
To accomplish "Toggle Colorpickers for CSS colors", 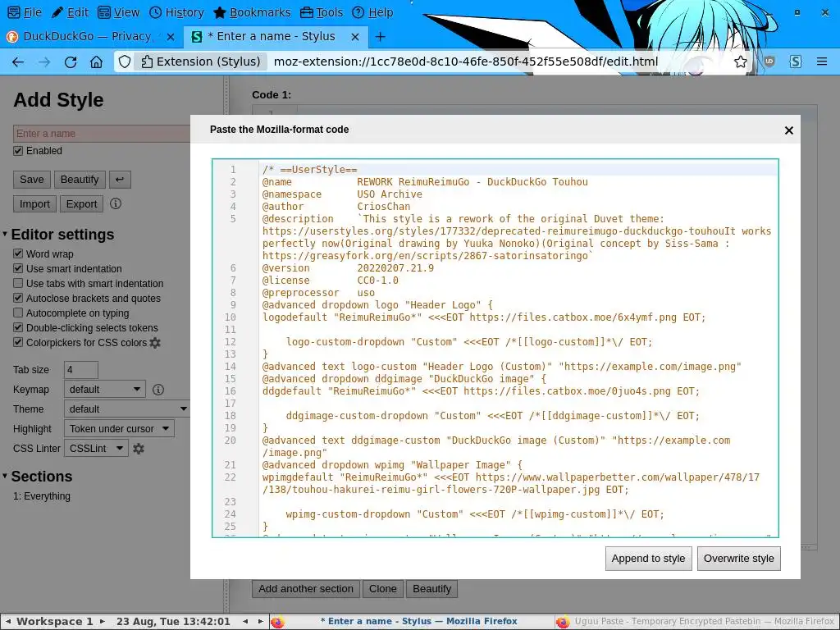I will coord(18,342).
